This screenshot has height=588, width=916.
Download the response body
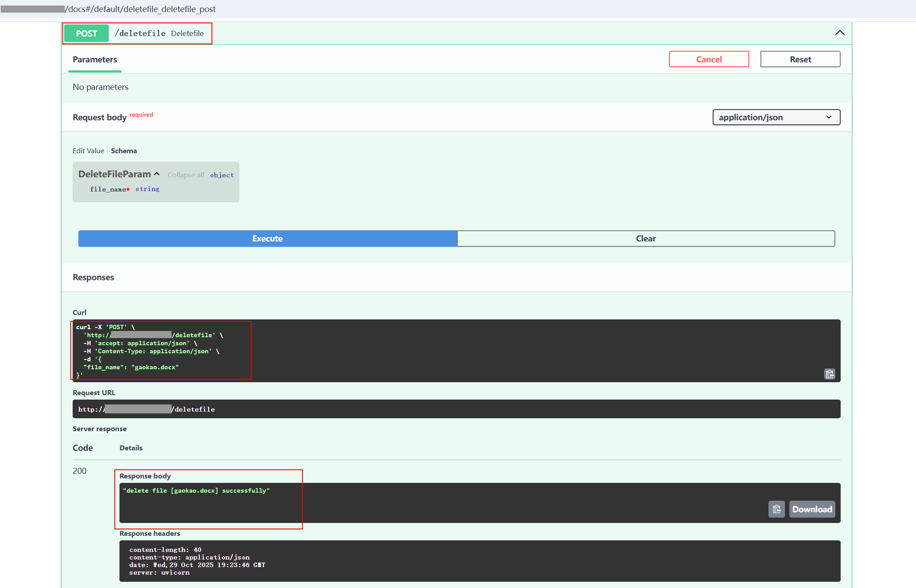(x=812, y=509)
